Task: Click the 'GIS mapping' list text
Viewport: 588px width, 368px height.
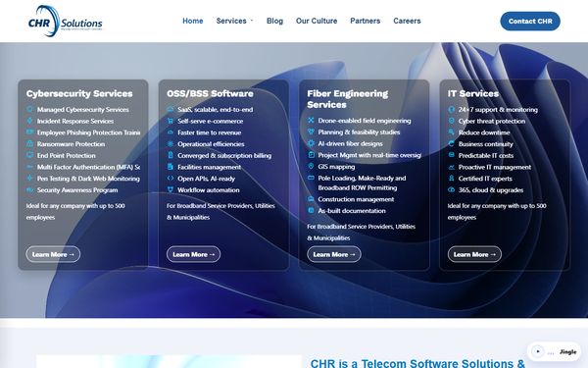Action: point(336,167)
